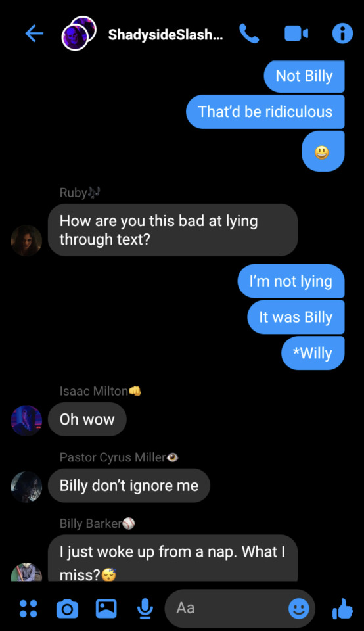Open the camera from the bottom bar
This screenshot has height=631, width=364.
point(67,609)
